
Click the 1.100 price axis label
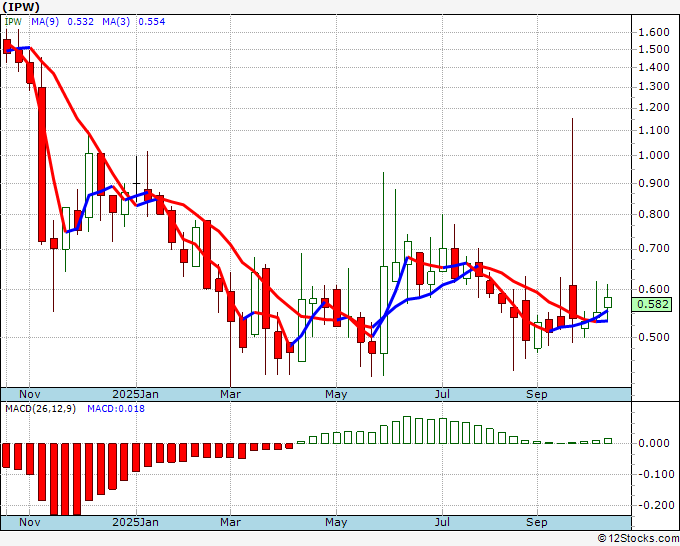(x=654, y=130)
